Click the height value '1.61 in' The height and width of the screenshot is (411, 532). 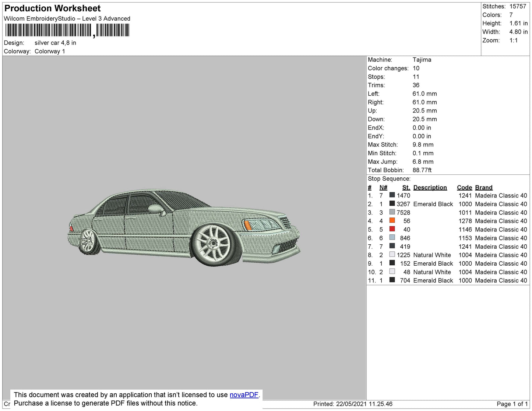(x=518, y=24)
